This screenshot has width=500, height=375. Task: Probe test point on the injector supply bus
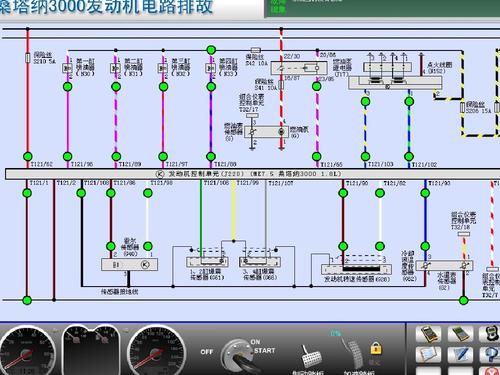[211, 50]
